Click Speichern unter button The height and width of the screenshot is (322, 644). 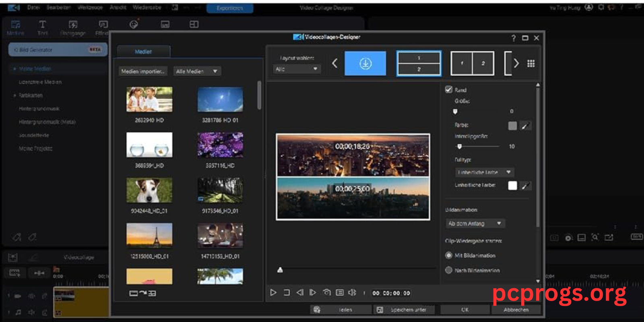405,310
